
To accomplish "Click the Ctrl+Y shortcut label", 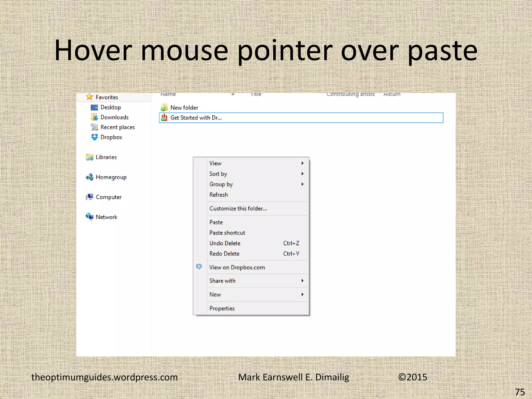I will pos(291,254).
